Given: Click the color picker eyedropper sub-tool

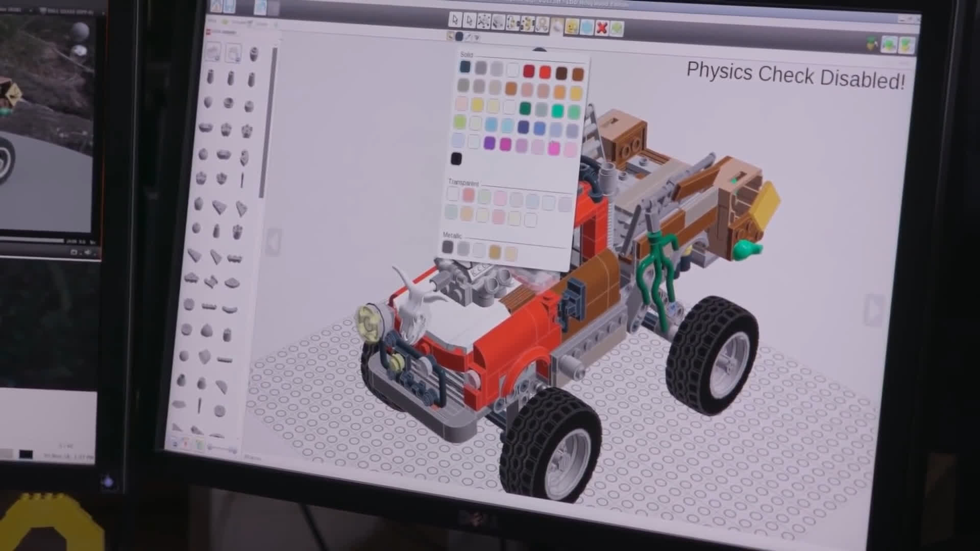Looking at the screenshot, I should pyautogui.click(x=468, y=37).
